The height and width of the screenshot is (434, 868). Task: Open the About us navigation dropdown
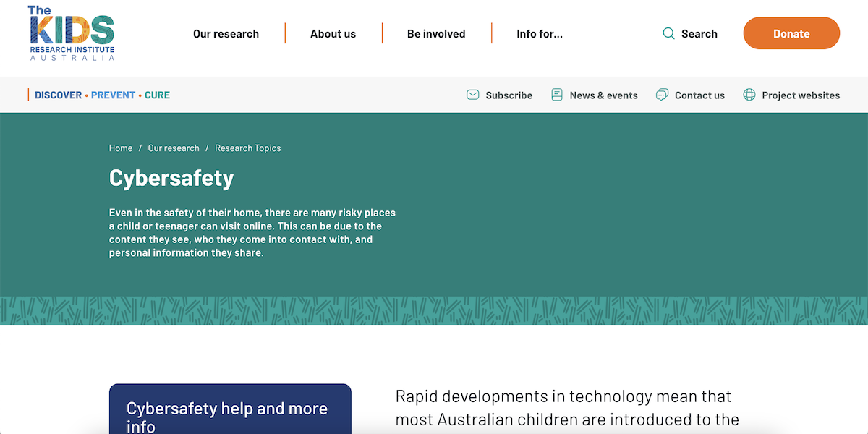[333, 33]
